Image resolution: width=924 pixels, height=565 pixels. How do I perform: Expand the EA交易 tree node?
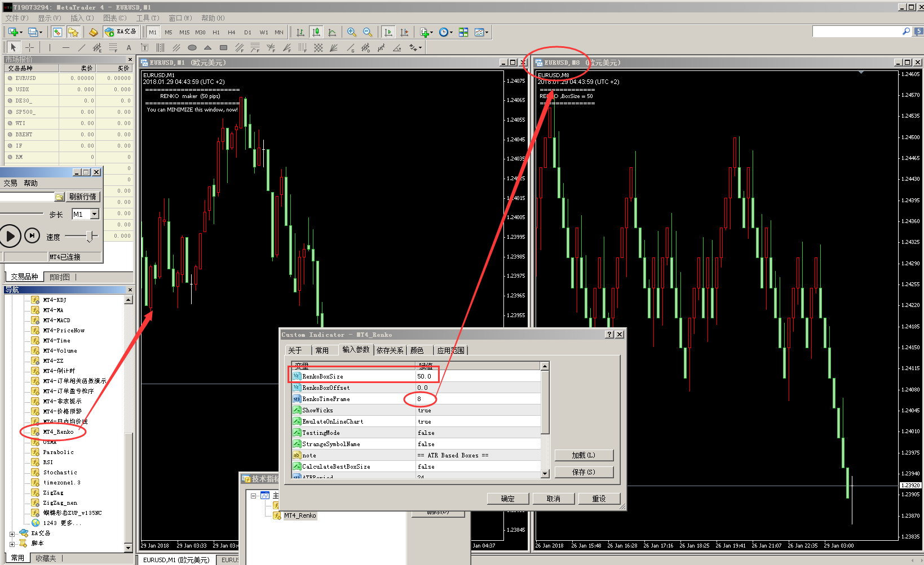coord(12,533)
